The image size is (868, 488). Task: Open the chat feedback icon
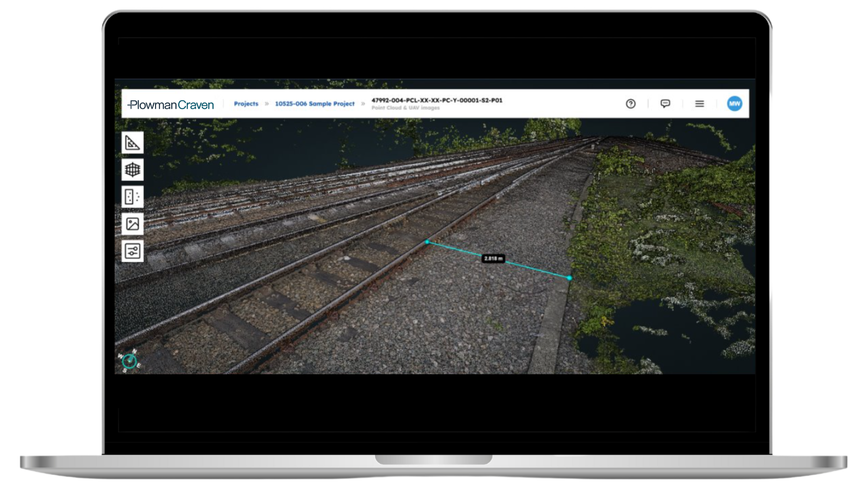[665, 104]
